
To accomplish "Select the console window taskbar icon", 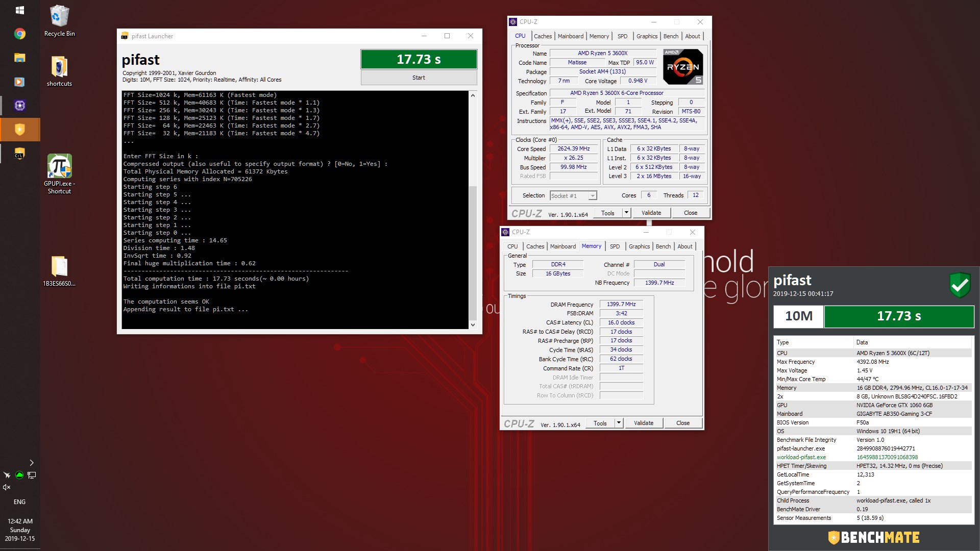I will tap(20, 154).
